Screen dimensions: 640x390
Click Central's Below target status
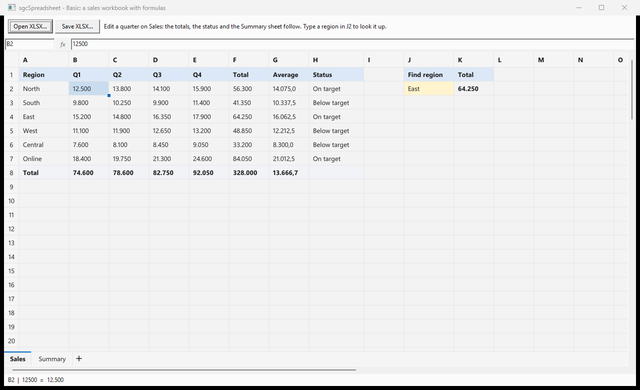[336, 145]
